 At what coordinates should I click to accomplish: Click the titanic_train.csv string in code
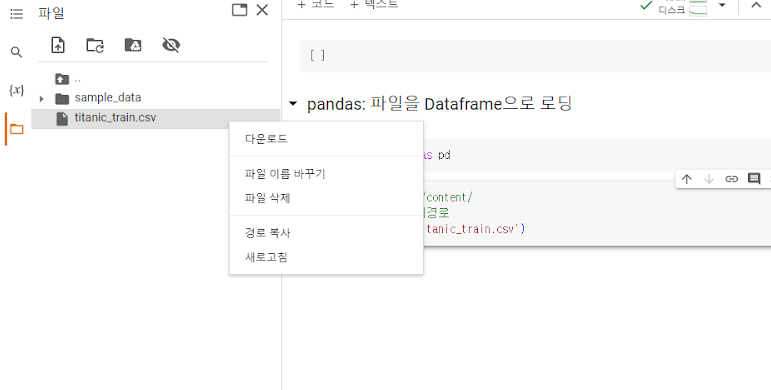point(471,229)
